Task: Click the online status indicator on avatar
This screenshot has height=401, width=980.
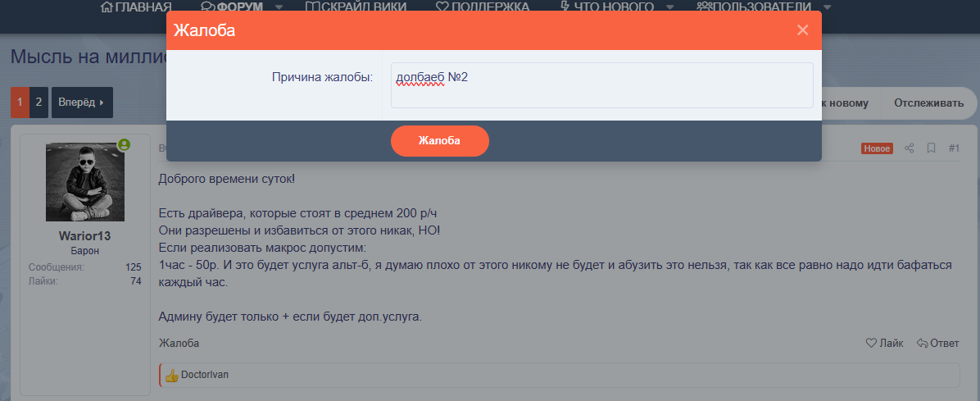Action: click(x=124, y=144)
